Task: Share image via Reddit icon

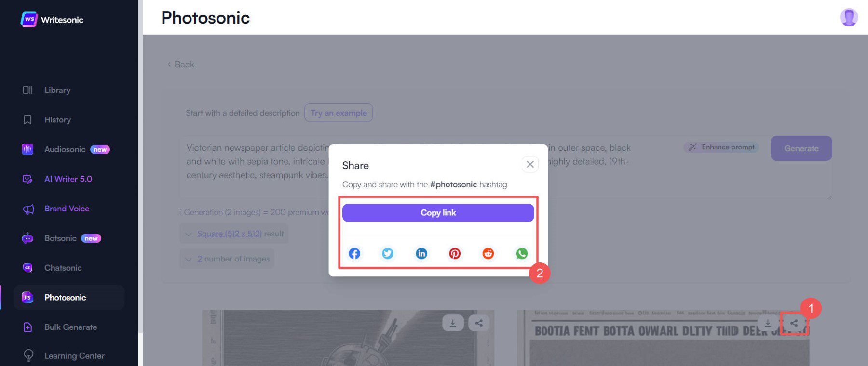Action: 488,253
